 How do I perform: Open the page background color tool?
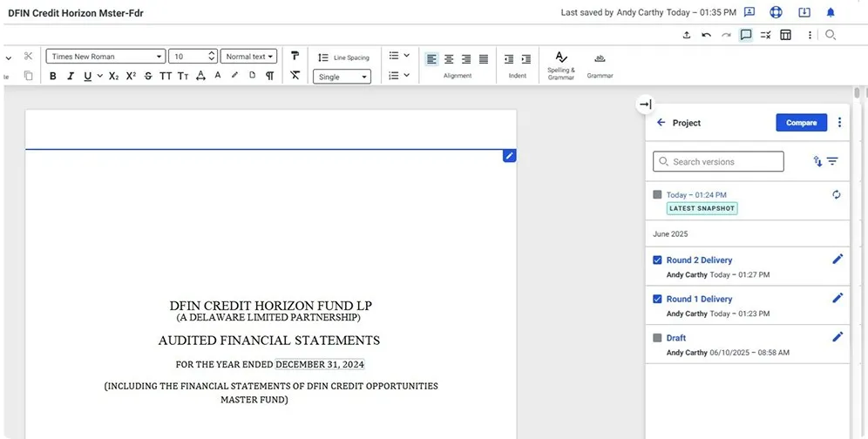click(252, 75)
